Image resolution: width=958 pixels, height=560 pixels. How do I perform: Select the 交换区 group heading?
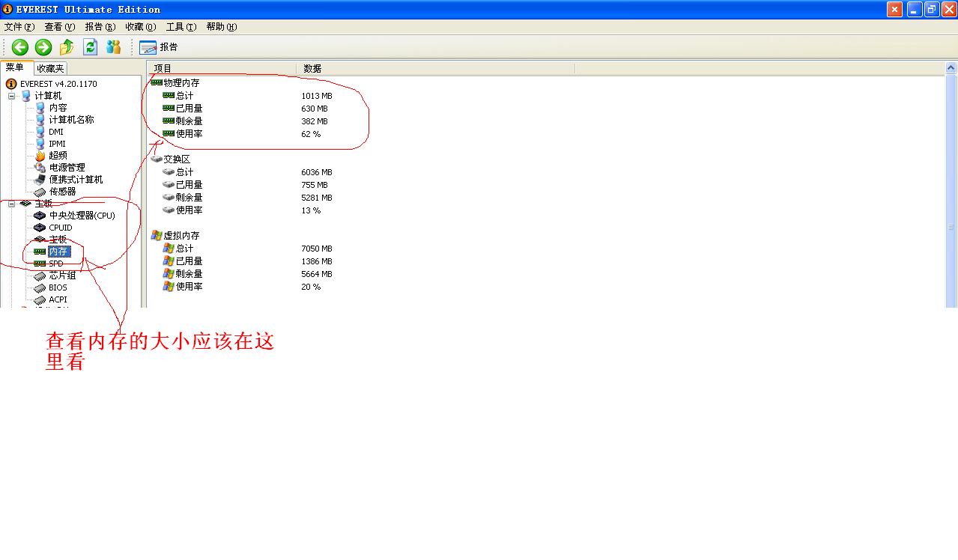(178, 159)
